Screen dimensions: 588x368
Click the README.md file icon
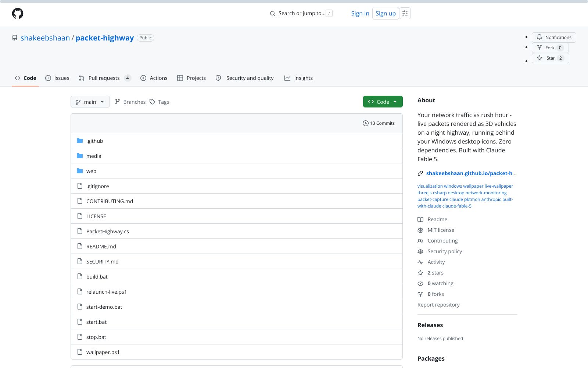click(80, 246)
